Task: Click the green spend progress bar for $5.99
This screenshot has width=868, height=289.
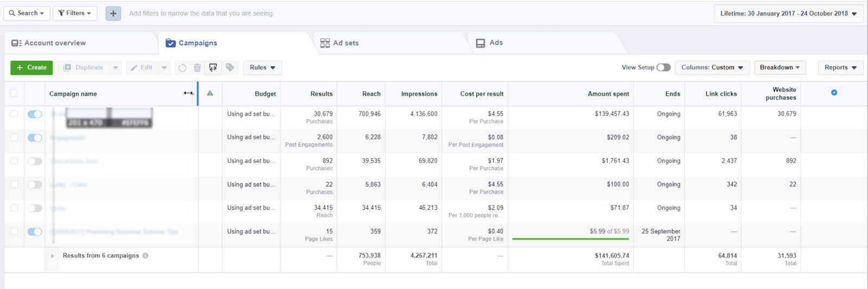Action: click(x=570, y=239)
